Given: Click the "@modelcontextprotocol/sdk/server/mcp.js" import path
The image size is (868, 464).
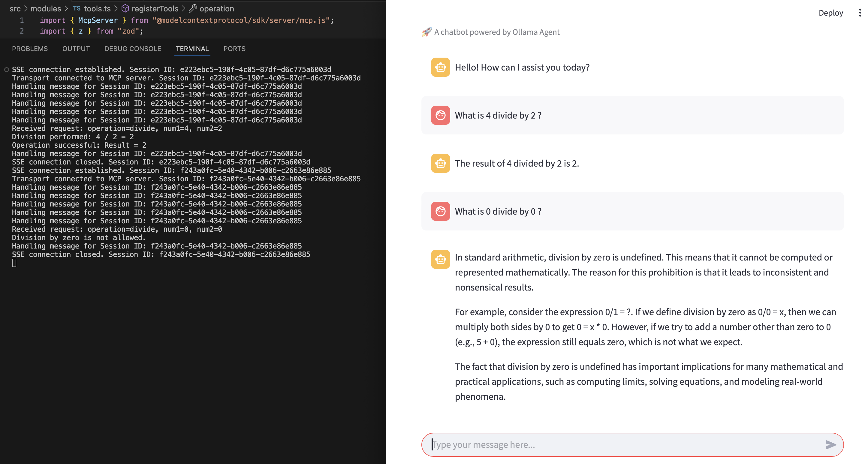Looking at the screenshot, I should 241,20.
